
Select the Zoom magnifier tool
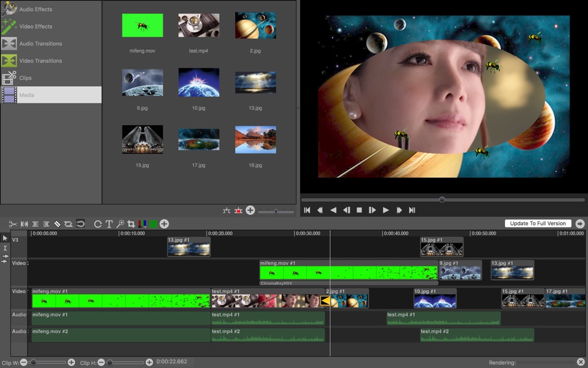[x=121, y=224]
